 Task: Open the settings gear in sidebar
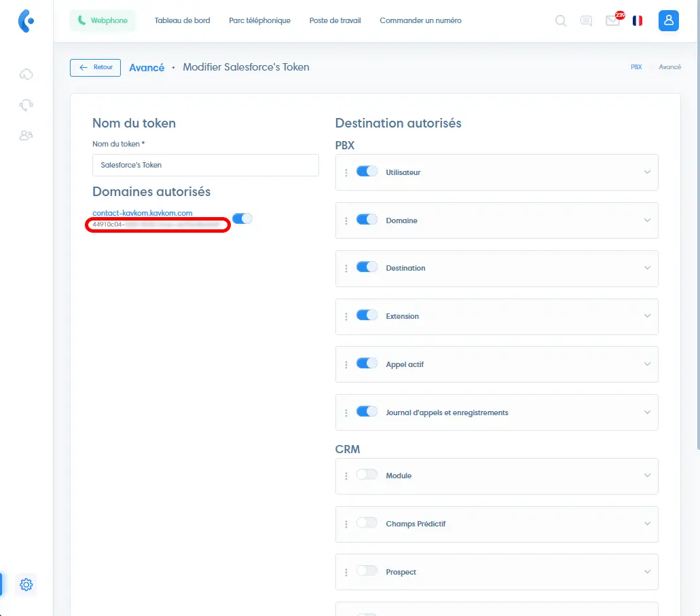[x=26, y=584]
